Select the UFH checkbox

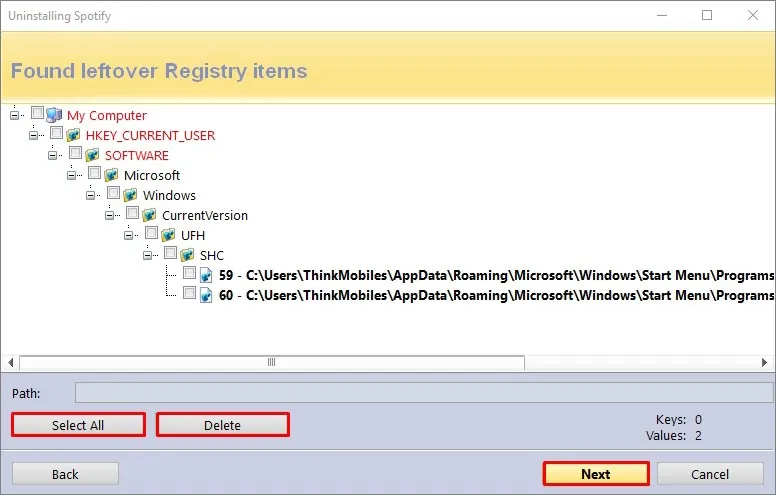[x=151, y=233]
